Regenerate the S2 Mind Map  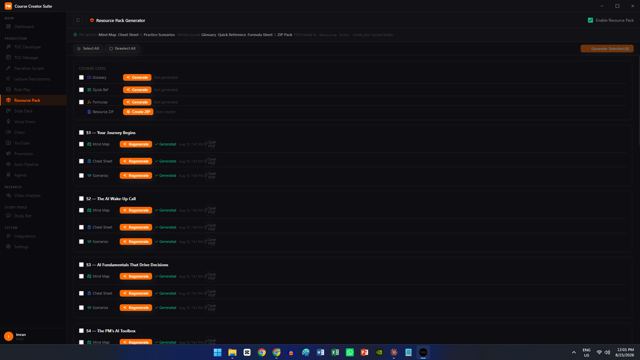click(x=136, y=210)
